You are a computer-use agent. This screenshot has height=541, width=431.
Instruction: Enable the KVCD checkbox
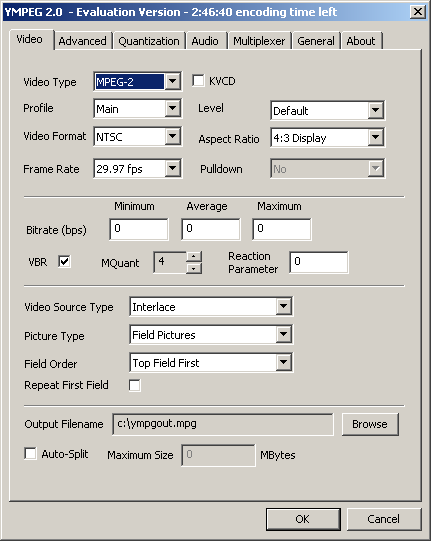[198, 81]
